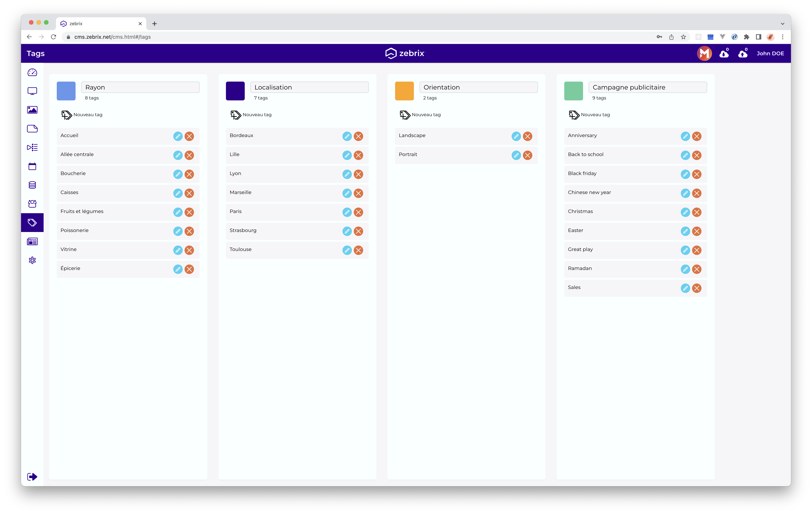Delete the Poissonerie tag

pos(189,231)
